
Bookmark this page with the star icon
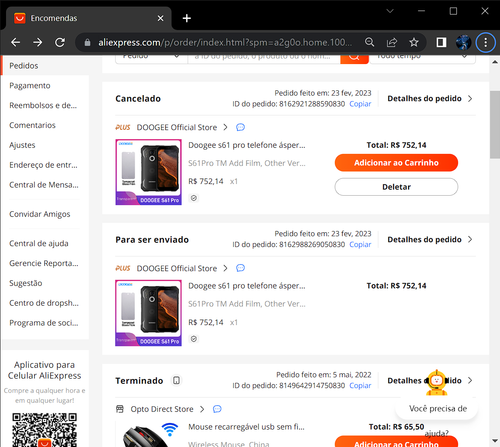[414, 42]
